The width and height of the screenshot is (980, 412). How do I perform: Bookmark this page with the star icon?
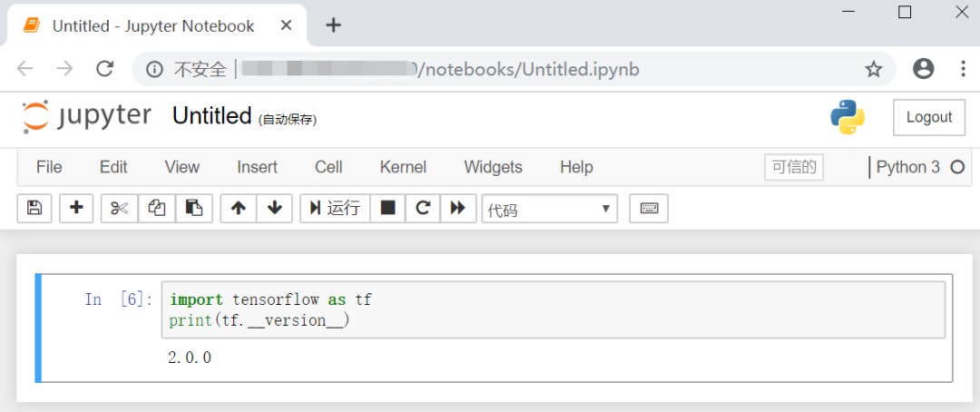(873, 69)
